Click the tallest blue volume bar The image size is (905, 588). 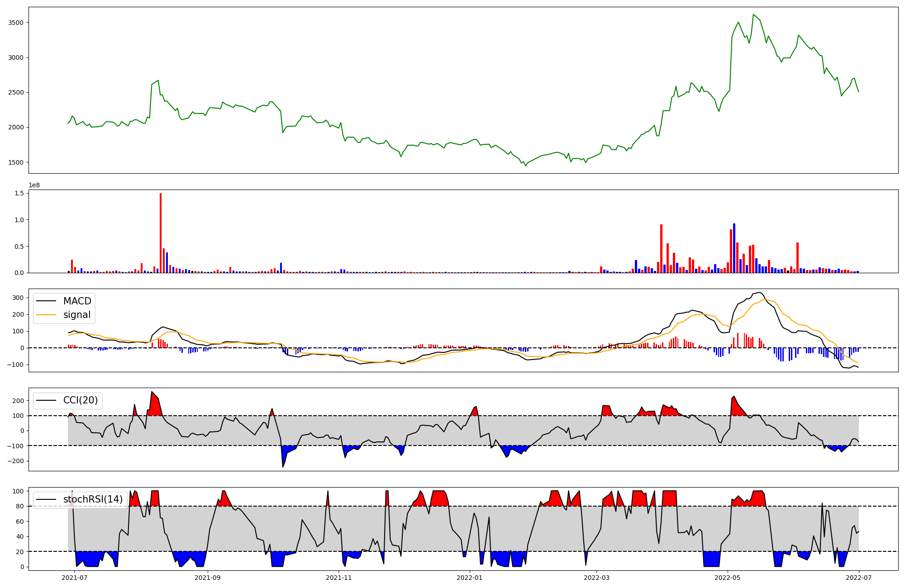click(734, 248)
